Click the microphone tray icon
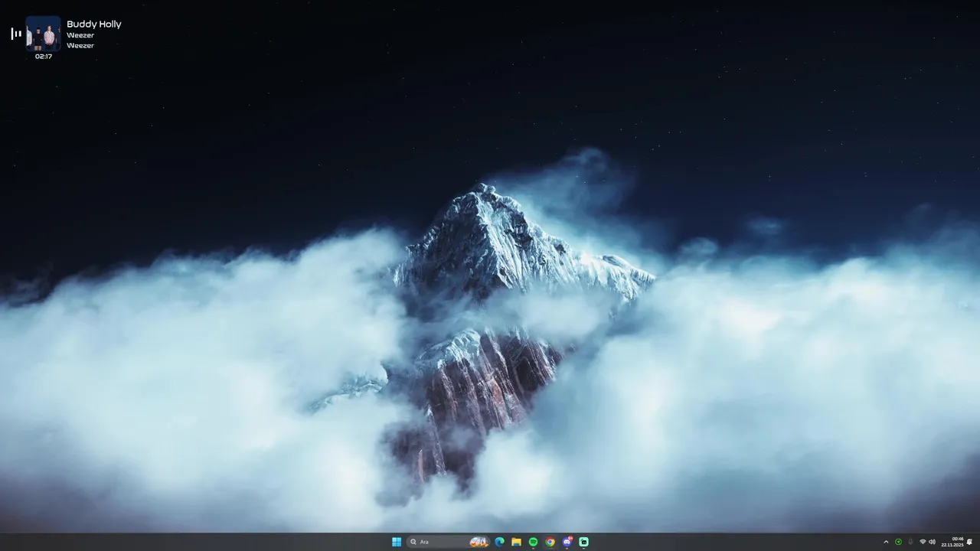This screenshot has height=551, width=980. (910, 542)
